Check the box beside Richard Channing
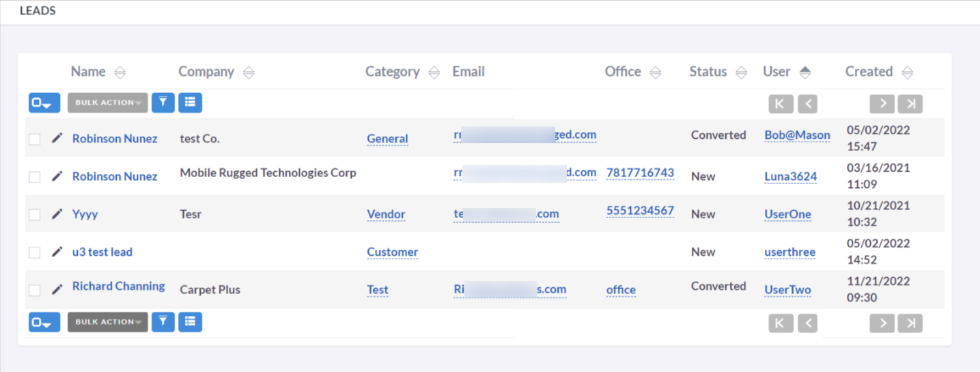Image resolution: width=980 pixels, height=372 pixels. click(34, 290)
